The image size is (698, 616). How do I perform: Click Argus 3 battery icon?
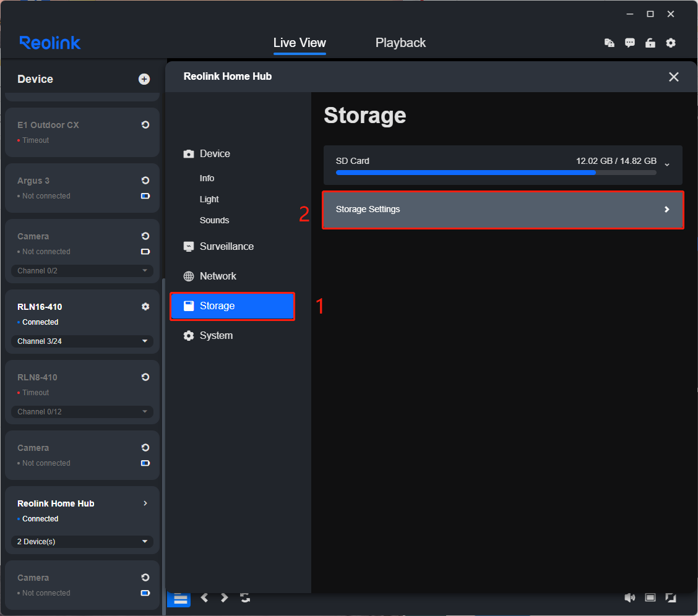[x=145, y=196]
